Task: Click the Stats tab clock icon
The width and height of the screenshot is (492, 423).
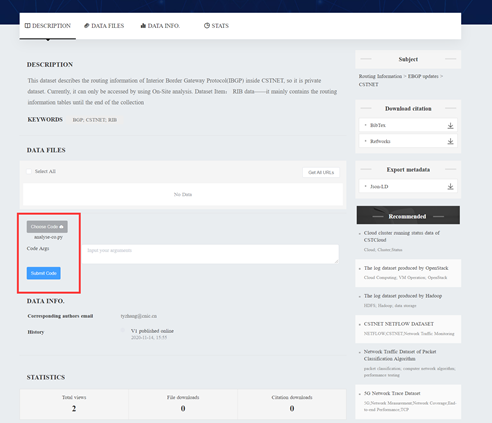Action: tap(207, 26)
